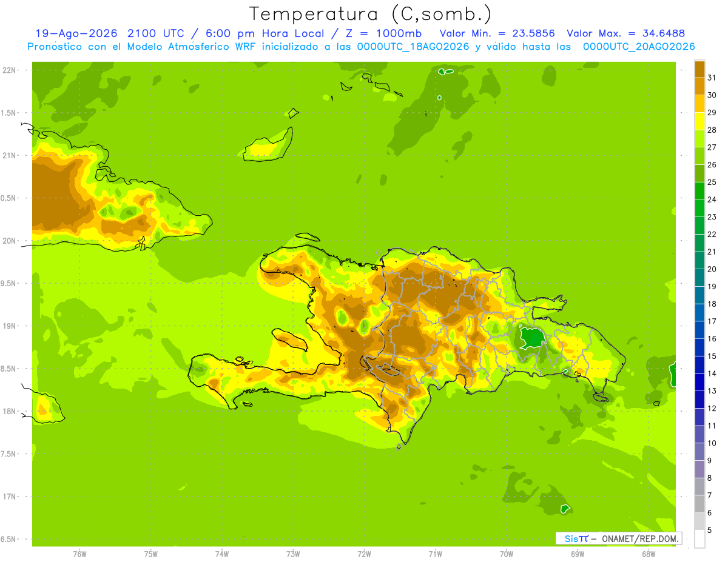Click the '7.5N' latitude axis label
This screenshot has height=562, width=728.
click(8, 454)
